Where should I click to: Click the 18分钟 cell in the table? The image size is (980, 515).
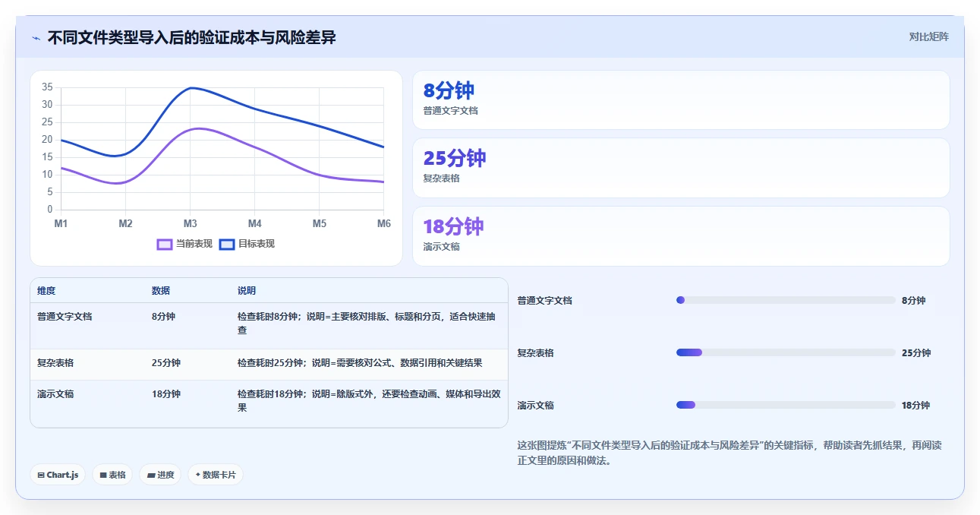click(166, 394)
